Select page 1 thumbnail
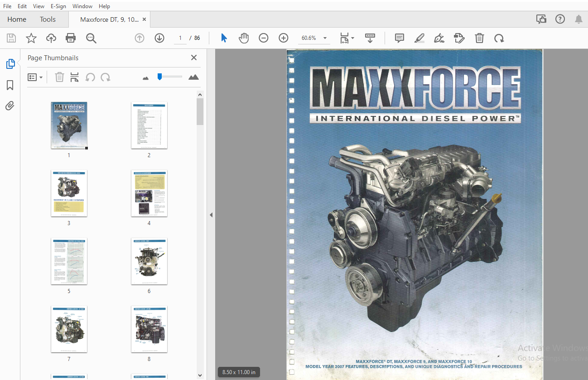The width and height of the screenshot is (588, 380). [69, 125]
